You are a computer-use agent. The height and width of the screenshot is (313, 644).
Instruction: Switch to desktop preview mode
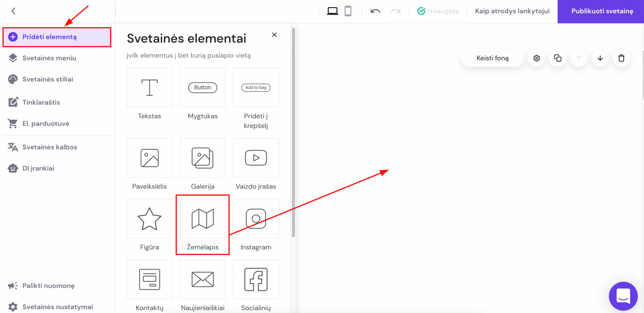tap(332, 11)
